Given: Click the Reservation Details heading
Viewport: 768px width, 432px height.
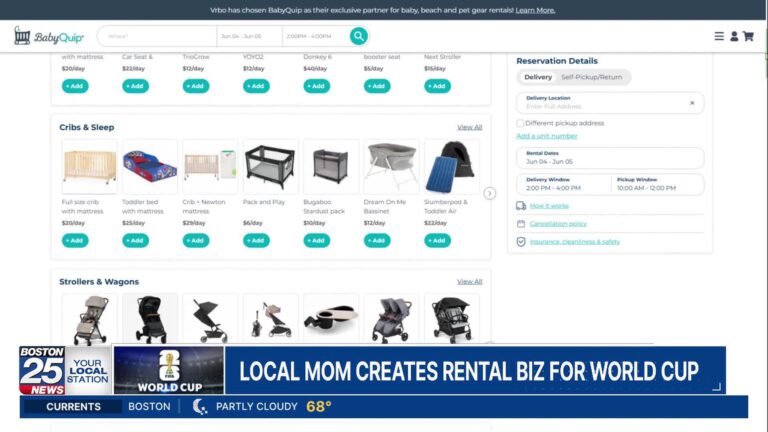Looking at the screenshot, I should coord(557,61).
